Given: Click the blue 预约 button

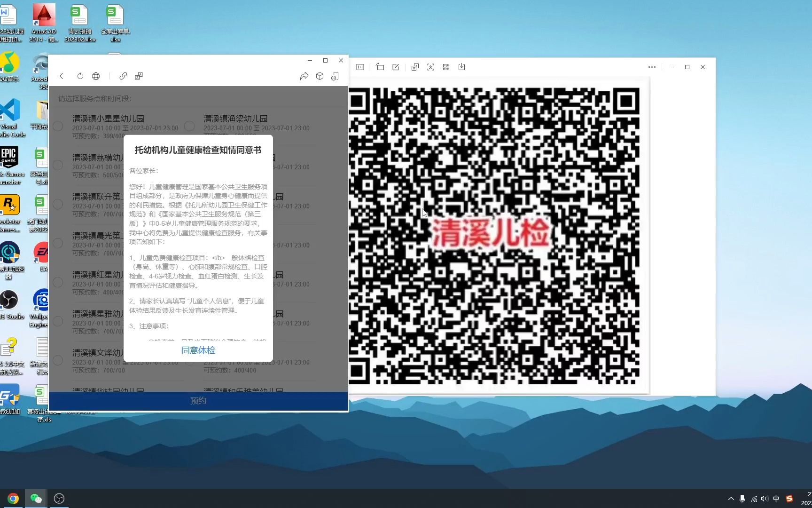Looking at the screenshot, I should pos(198,401).
